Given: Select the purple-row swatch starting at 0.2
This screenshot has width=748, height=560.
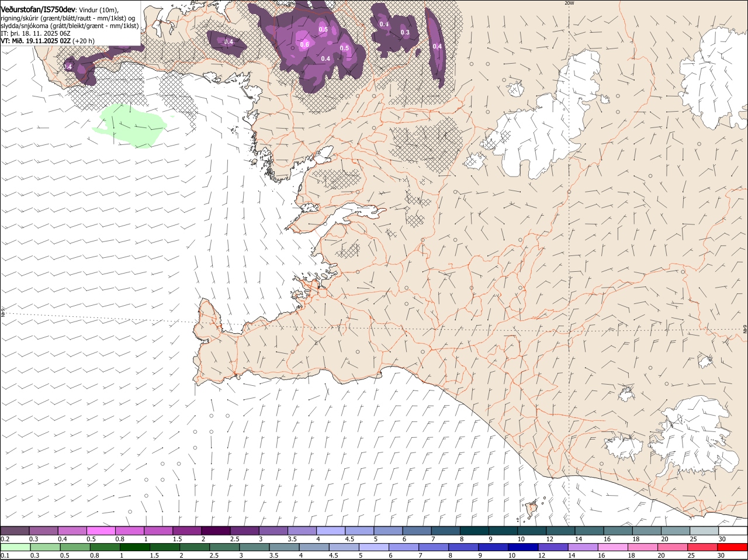Looking at the screenshot, I should [x=15, y=531].
